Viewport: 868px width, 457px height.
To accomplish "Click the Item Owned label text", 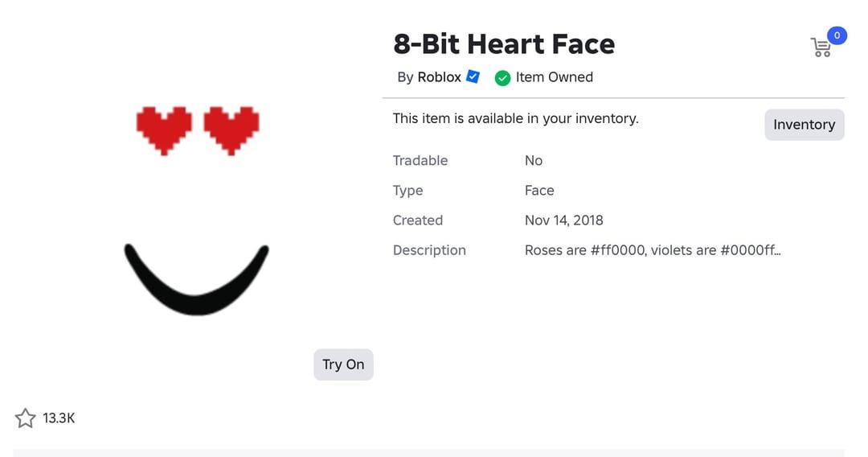I will 555,77.
